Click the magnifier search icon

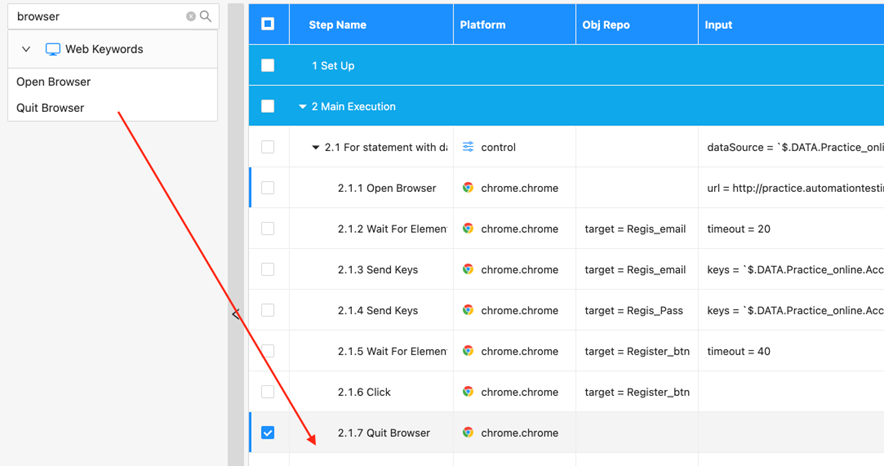[206, 16]
